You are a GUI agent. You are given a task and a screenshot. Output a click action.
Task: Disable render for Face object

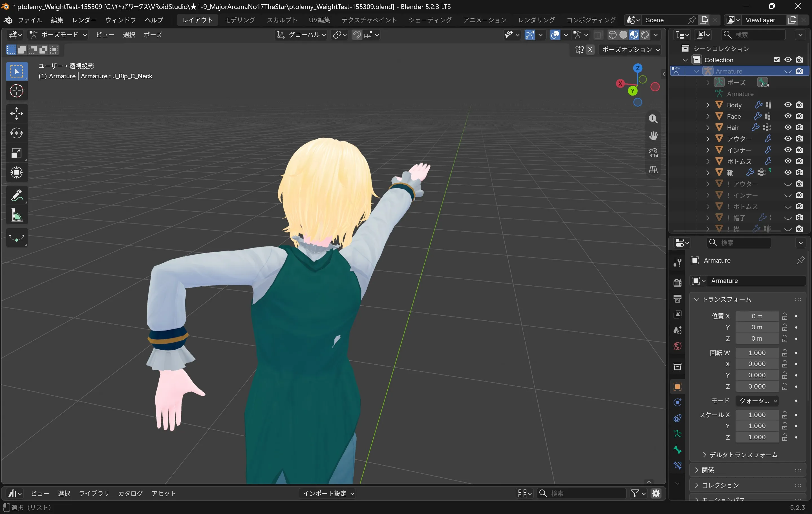pyautogui.click(x=799, y=116)
